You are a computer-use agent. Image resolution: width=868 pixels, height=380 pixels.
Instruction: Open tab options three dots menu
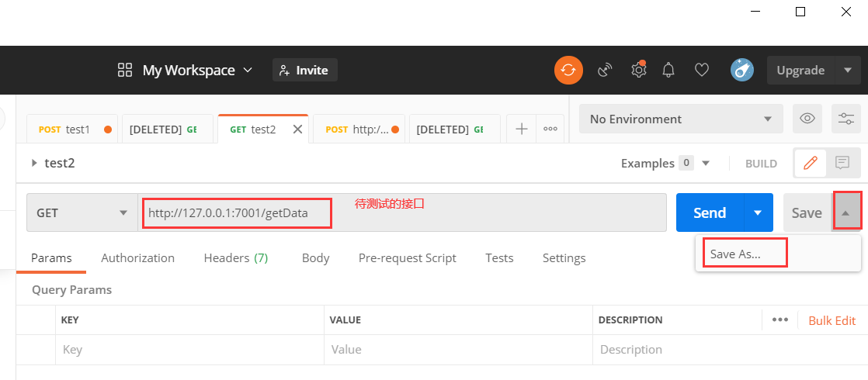click(x=550, y=129)
